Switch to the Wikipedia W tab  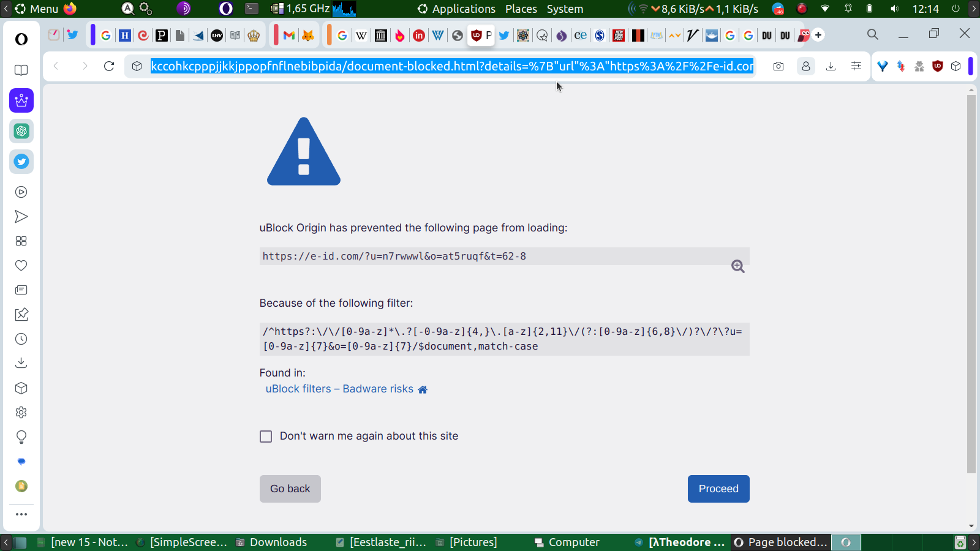(x=361, y=36)
